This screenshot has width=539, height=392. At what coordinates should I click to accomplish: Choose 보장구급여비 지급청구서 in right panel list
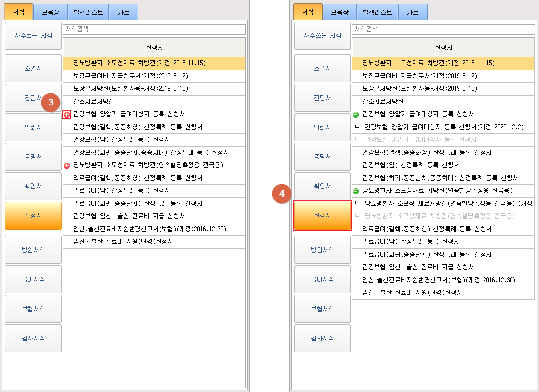pyautogui.click(x=419, y=76)
